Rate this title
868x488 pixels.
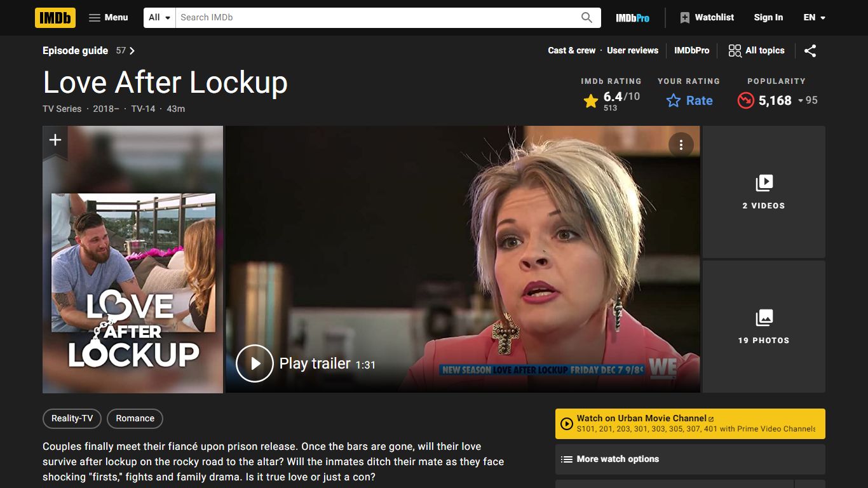[689, 100]
